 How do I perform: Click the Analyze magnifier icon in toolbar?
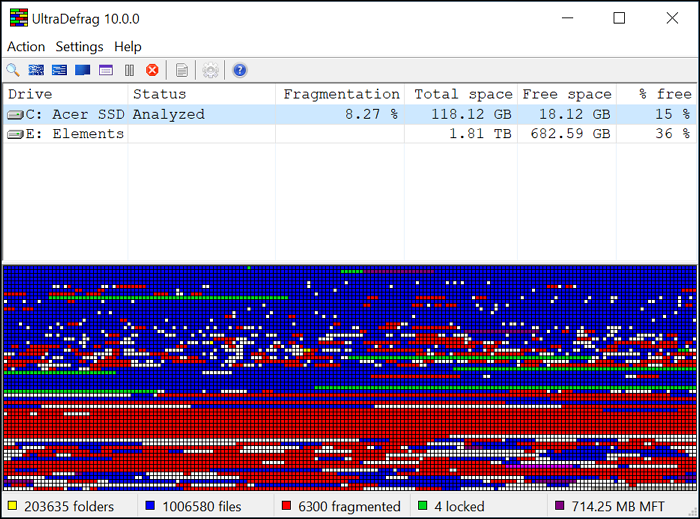pos(13,70)
